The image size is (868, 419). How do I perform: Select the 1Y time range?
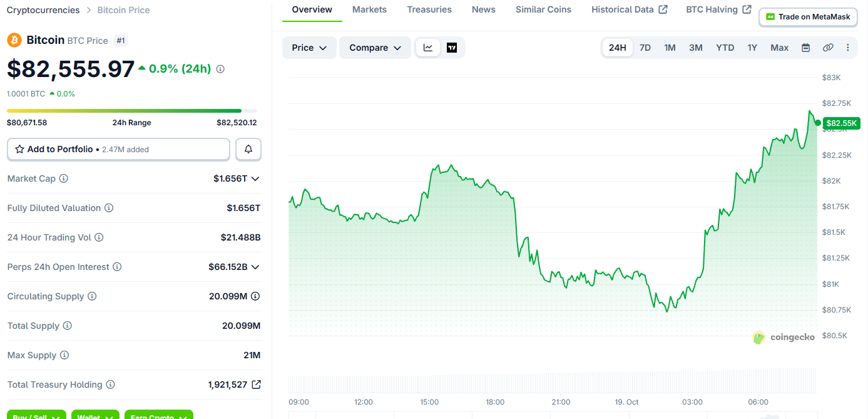tap(752, 48)
